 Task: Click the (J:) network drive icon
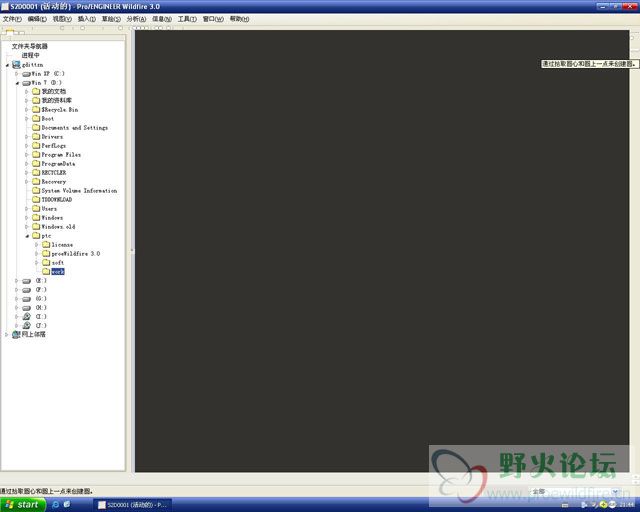[27, 325]
